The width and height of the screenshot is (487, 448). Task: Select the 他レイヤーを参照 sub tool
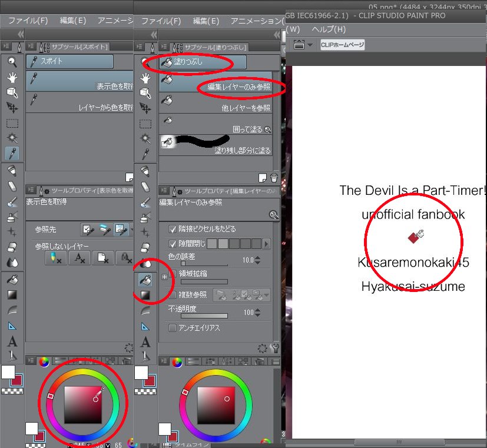pyautogui.click(x=216, y=103)
